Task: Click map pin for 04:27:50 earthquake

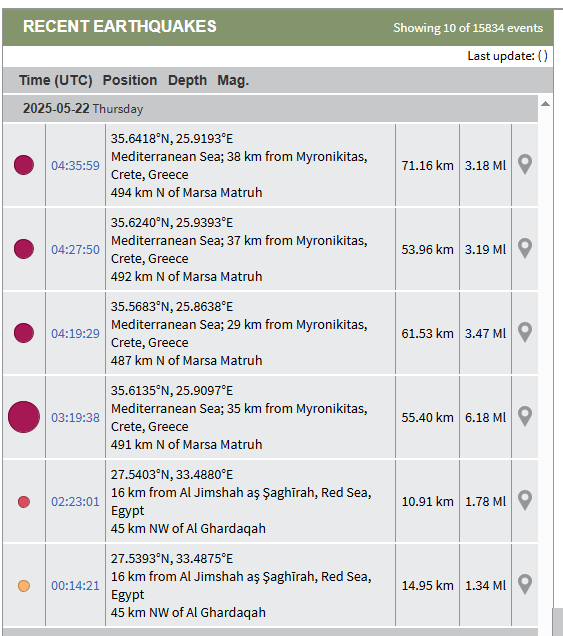Action: coord(525,249)
